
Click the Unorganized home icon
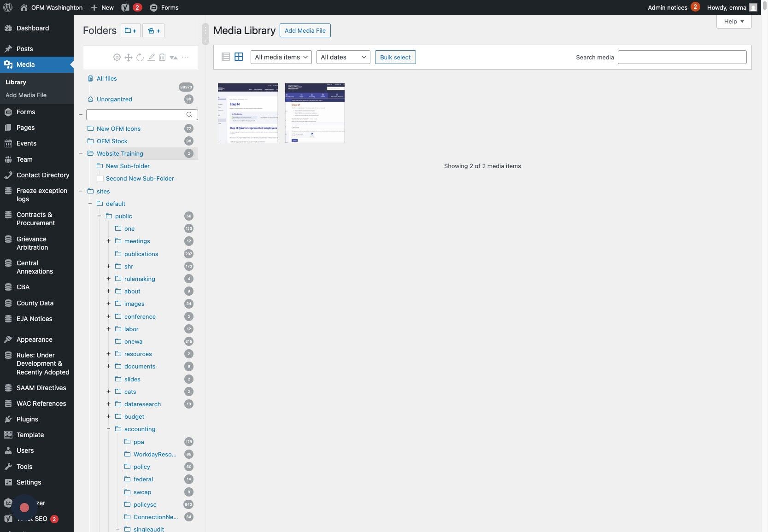click(90, 99)
